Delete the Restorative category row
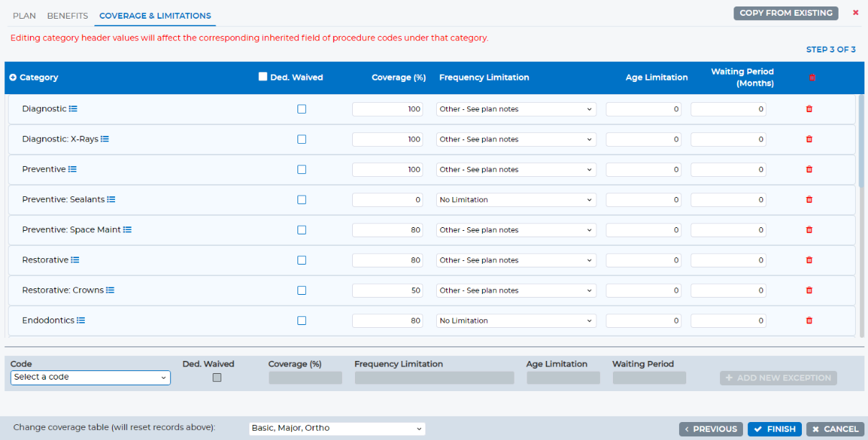Viewport: 868px width, 440px height. click(809, 260)
